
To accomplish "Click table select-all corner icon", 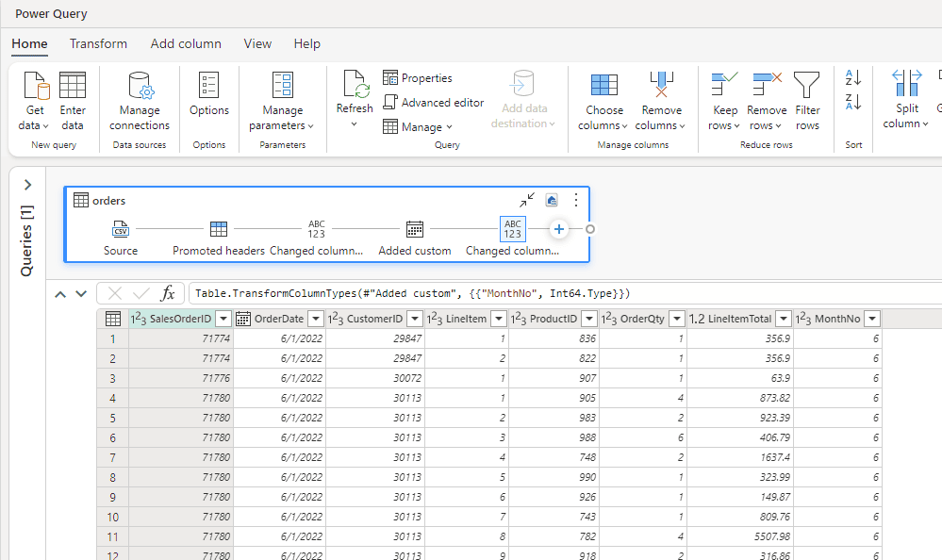I will point(113,319).
